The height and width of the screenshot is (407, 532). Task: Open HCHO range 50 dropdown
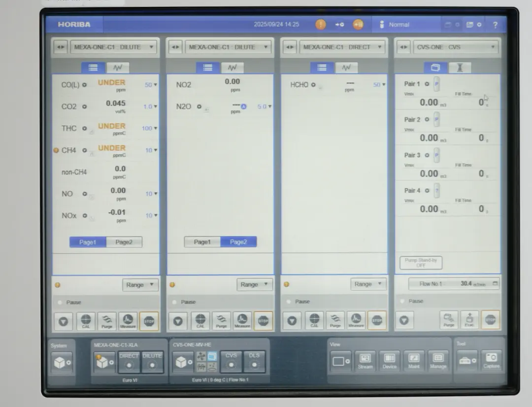click(x=379, y=85)
